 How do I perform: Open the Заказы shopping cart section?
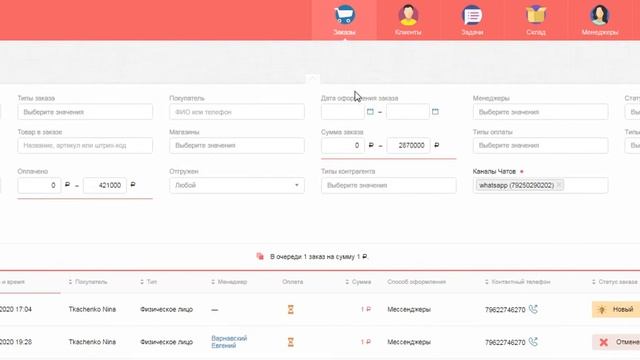click(344, 20)
